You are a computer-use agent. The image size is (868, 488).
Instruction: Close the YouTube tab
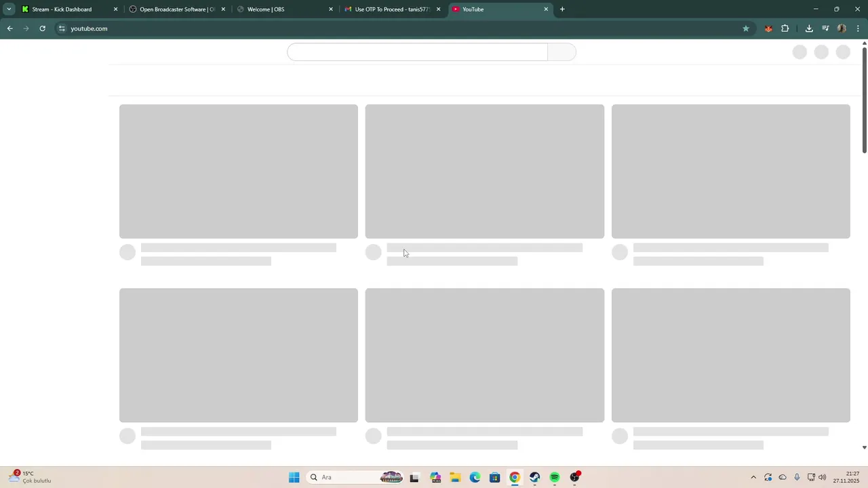[546, 9]
